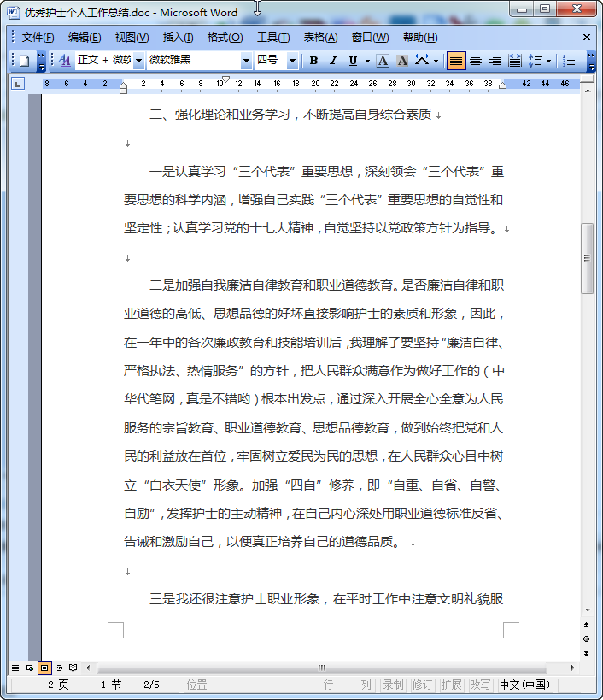Click the horizontal scrollbar thumb
Screen dimensions: 603x700
tap(321, 668)
